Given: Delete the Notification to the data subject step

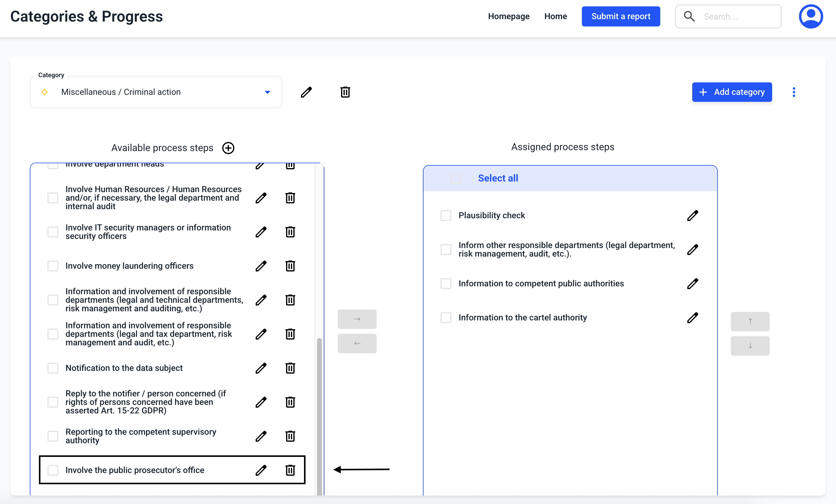Looking at the screenshot, I should [290, 368].
